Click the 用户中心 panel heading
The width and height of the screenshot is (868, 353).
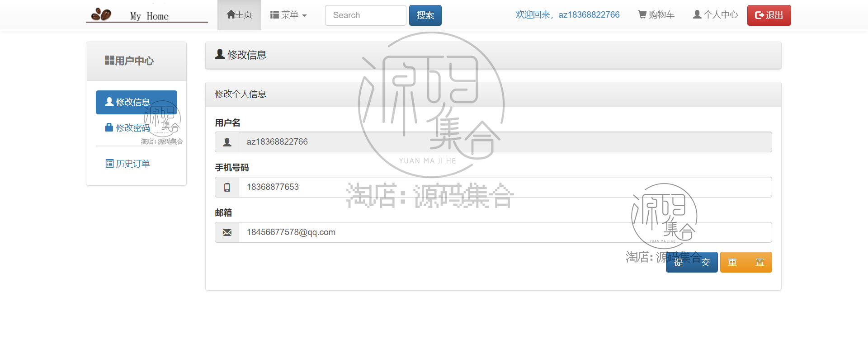pos(137,61)
